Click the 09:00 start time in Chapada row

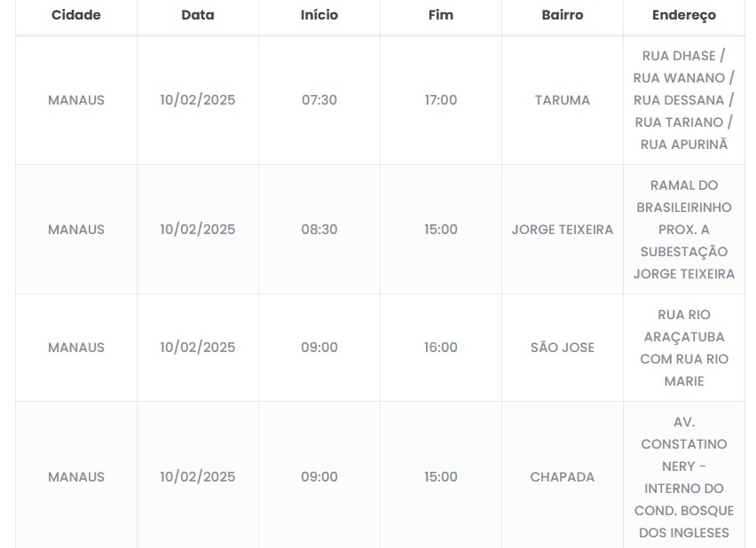(319, 477)
